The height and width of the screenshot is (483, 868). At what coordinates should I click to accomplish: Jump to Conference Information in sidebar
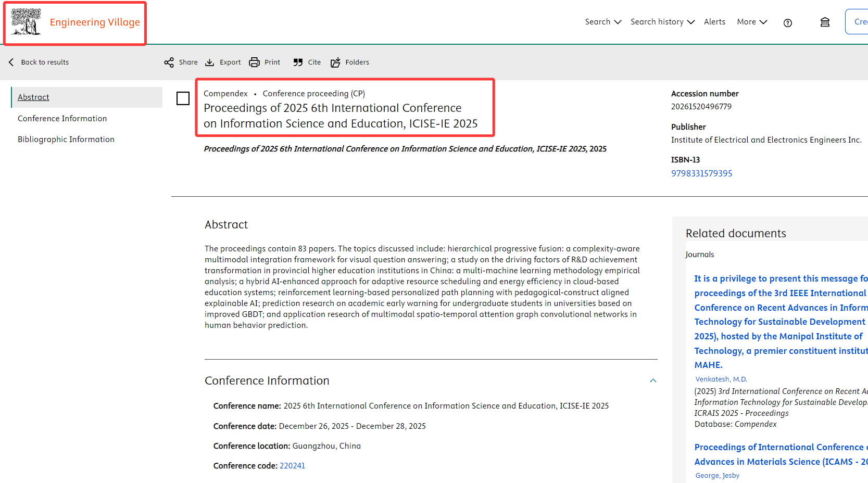click(62, 119)
